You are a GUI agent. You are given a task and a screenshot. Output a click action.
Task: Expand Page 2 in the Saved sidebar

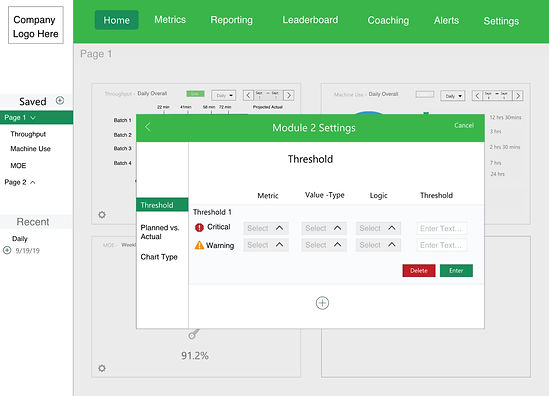(33, 182)
